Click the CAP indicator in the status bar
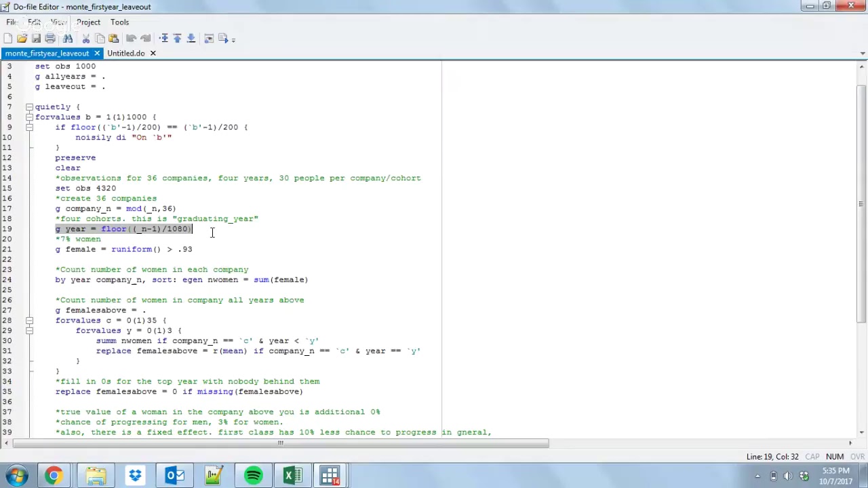 pos(812,457)
